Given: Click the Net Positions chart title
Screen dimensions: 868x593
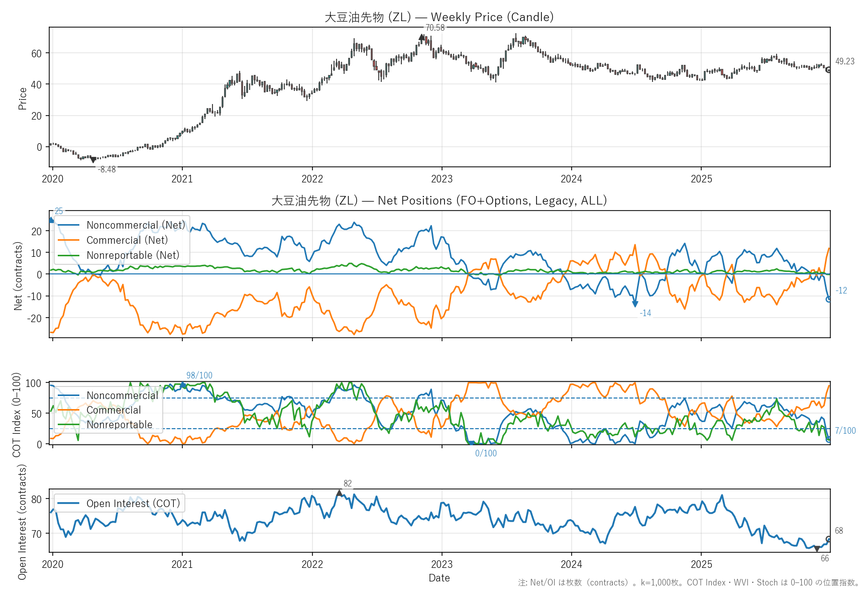Looking at the screenshot, I should (x=439, y=201).
